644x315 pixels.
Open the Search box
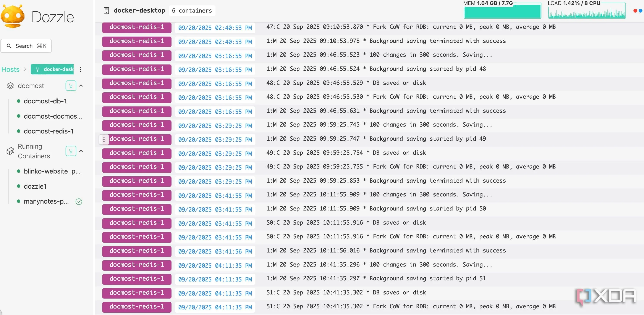point(26,46)
